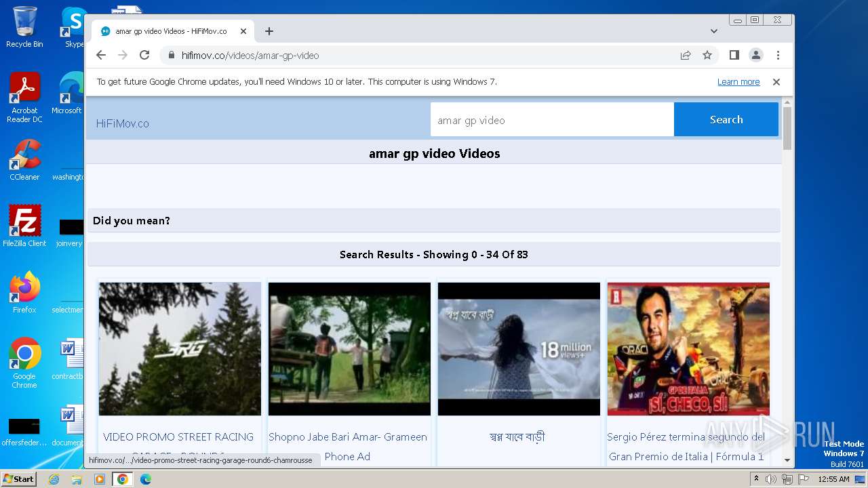Open Chrome profile avatar
This screenshot has width=868, height=488.
pyautogui.click(x=756, y=55)
